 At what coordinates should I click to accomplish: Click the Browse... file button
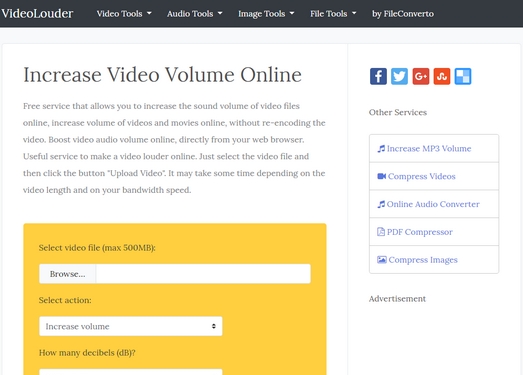(67, 274)
